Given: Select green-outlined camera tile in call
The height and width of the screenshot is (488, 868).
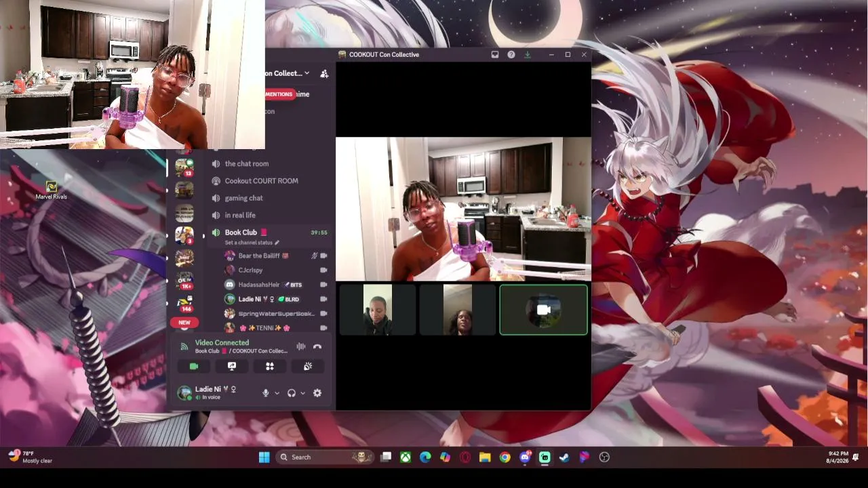Looking at the screenshot, I should point(544,310).
